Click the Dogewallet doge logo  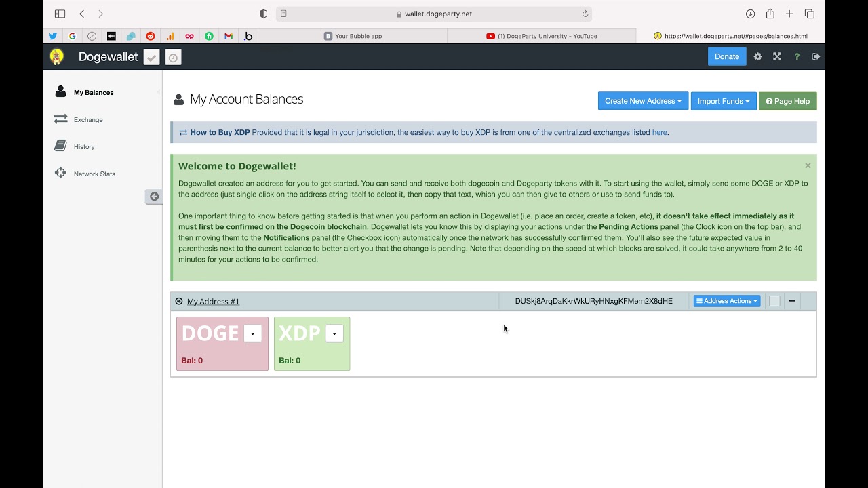57,57
